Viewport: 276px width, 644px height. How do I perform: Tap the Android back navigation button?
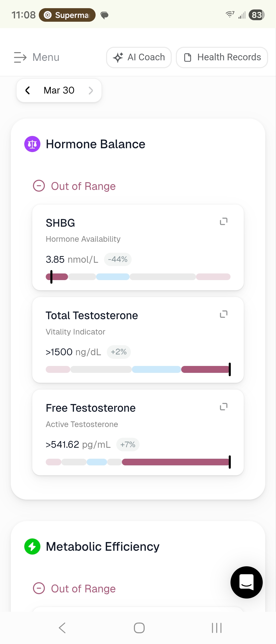pyautogui.click(x=62, y=628)
